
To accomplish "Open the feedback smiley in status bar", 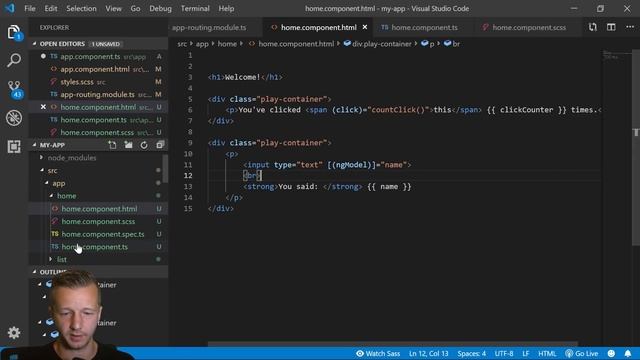I will pyautogui.click(x=611, y=353).
